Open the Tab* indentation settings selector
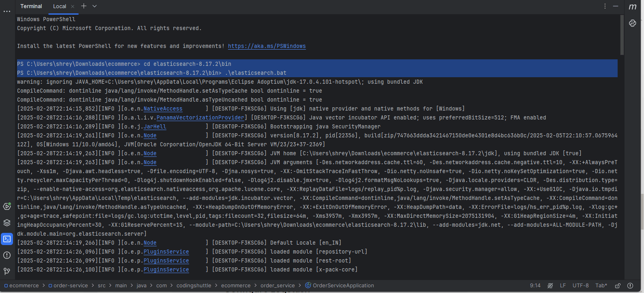The width and height of the screenshot is (644, 293). click(x=601, y=286)
